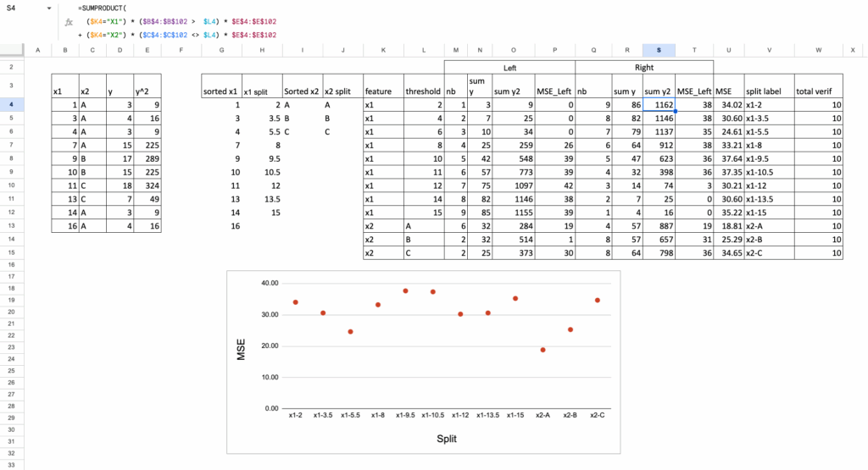Click the x2-A data point in chart
868x470 pixels.
[x=542, y=350]
